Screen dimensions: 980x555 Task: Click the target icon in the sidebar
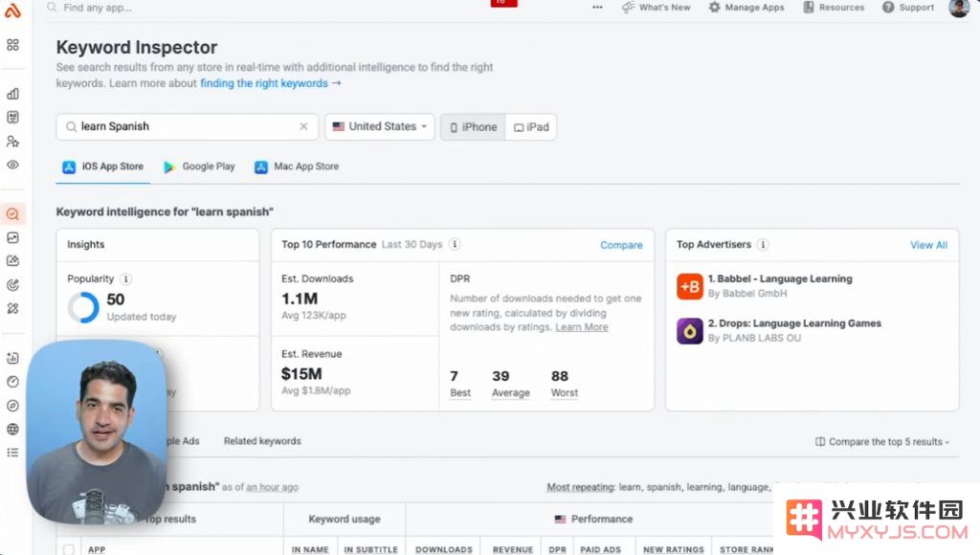pos(12,285)
